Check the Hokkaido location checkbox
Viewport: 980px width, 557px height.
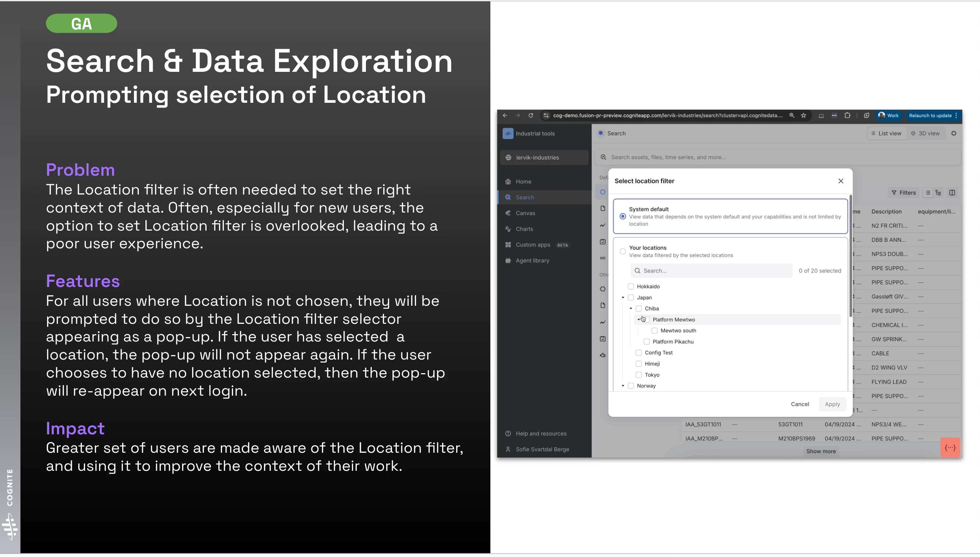(x=631, y=287)
